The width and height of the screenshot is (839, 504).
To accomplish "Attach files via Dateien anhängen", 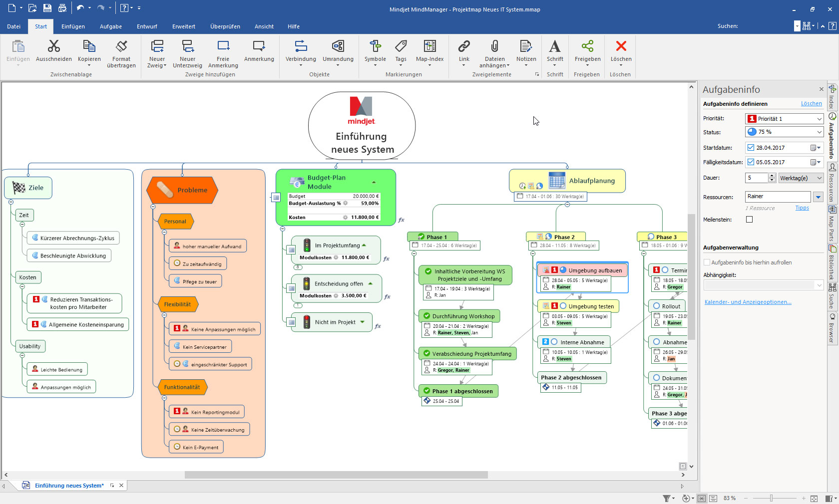I will click(x=494, y=53).
